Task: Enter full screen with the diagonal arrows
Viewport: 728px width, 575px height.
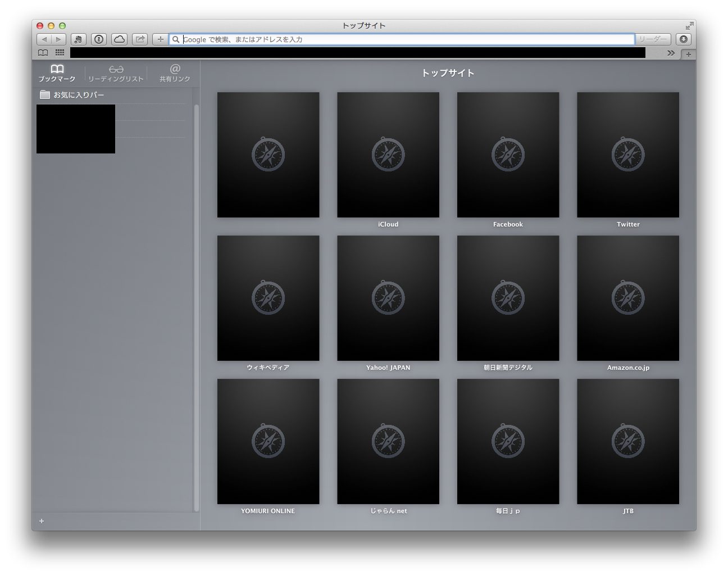Action: click(689, 26)
